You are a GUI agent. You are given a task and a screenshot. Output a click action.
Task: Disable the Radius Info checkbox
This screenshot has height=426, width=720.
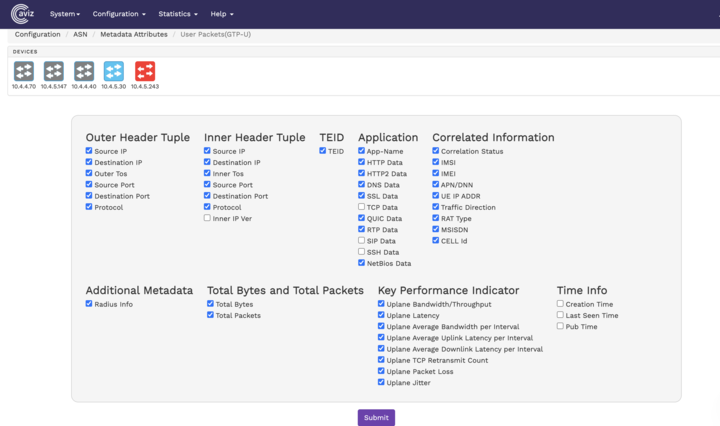(x=89, y=304)
